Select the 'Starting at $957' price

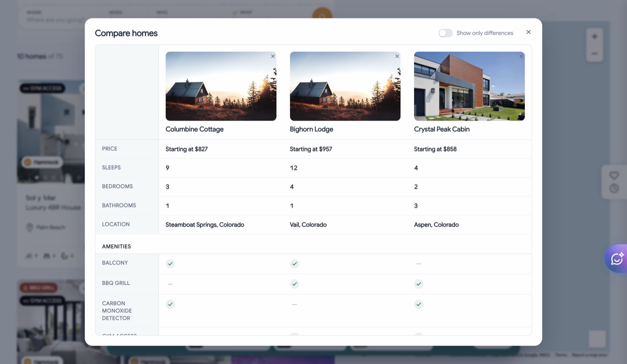pyautogui.click(x=311, y=149)
